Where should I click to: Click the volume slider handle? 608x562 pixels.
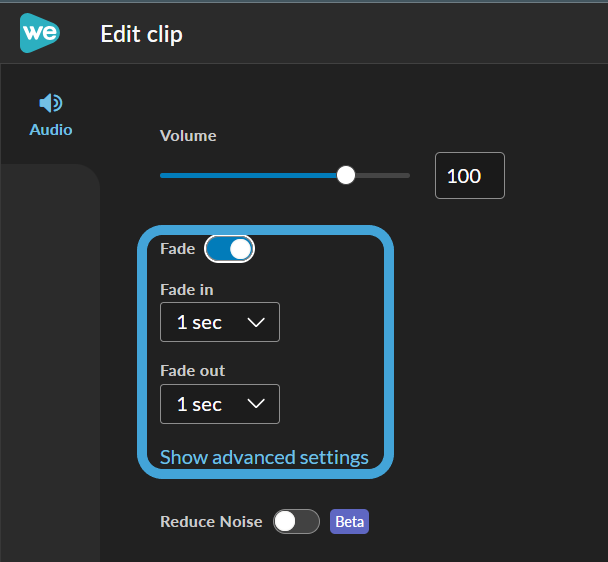coord(345,175)
